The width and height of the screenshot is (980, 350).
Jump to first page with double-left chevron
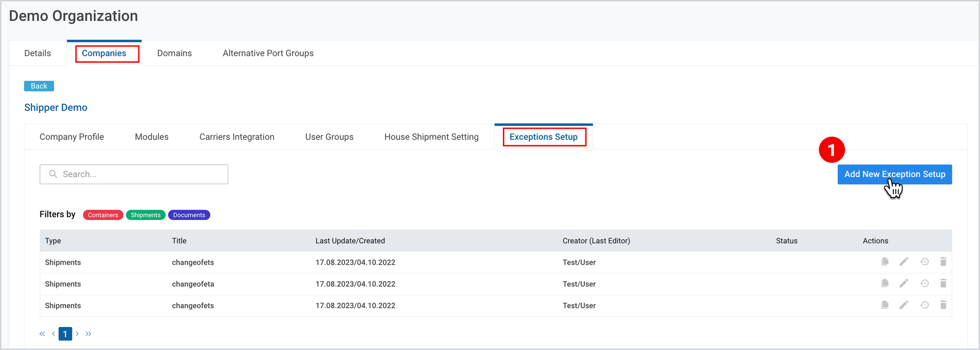[x=42, y=334]
